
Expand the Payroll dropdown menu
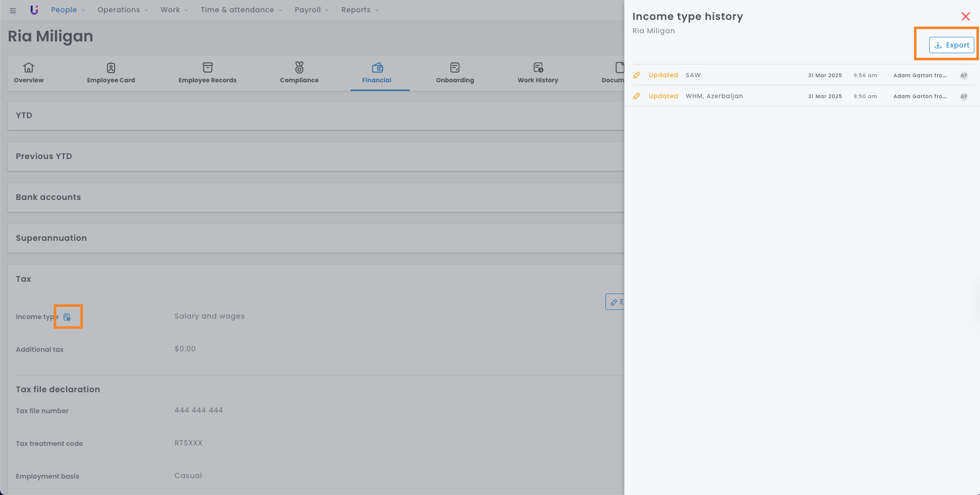click(x=312, y=10)
